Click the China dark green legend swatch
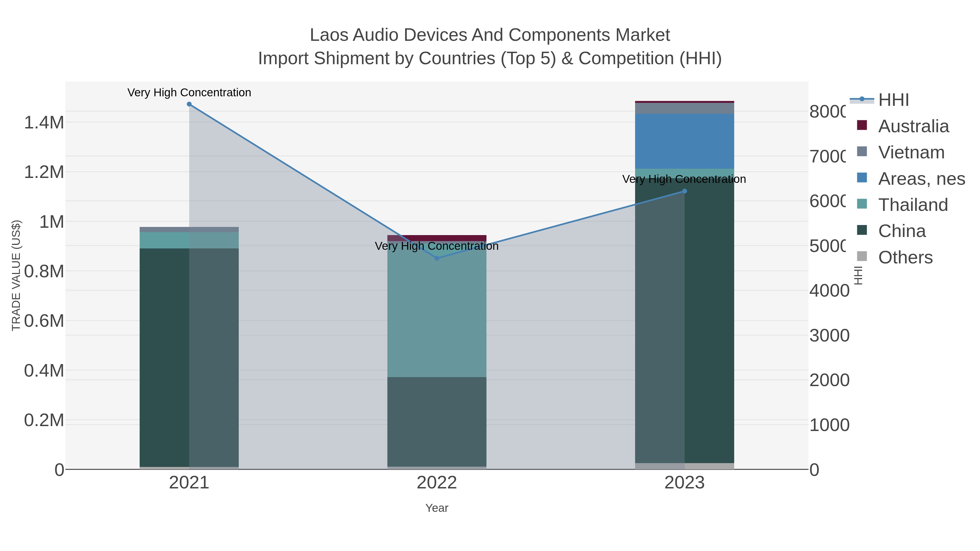This screenshot has height=551, width=980. 862,230
